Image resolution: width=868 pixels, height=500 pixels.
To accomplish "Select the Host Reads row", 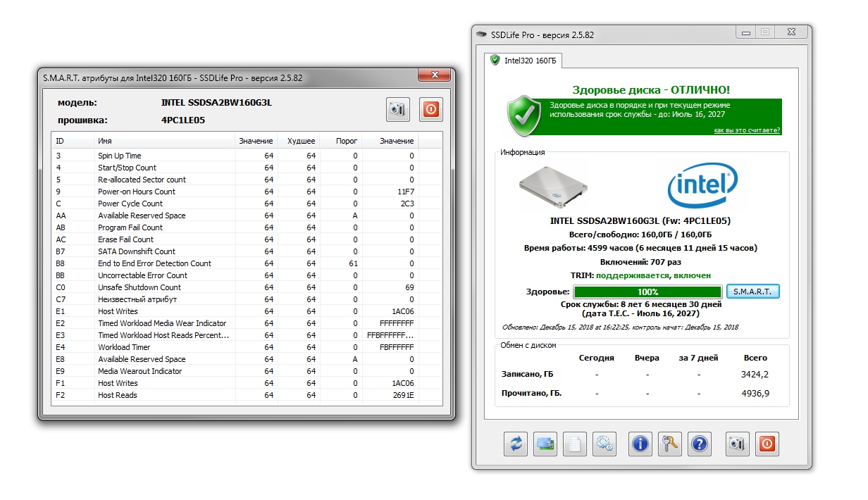I will point(247,395).
